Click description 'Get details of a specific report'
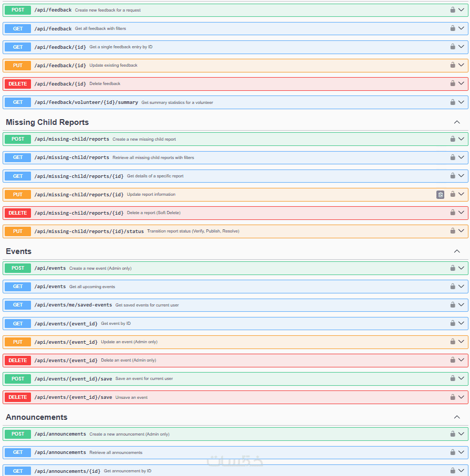Image resolution: width=470 pixels, height=476 pixels. pos(155,176)
